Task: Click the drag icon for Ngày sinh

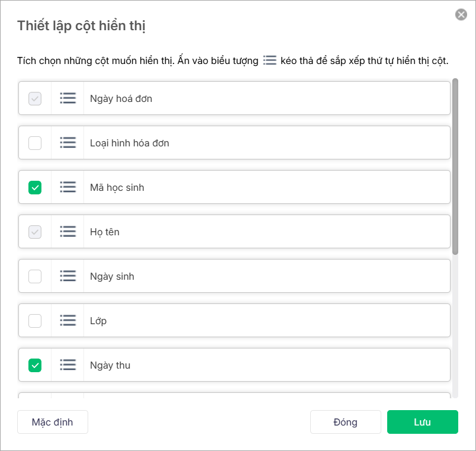Action: coord(68,276)
